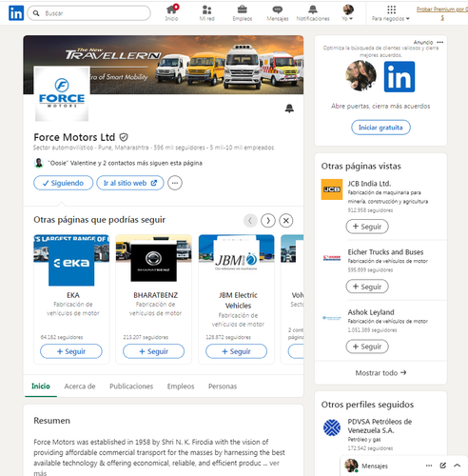Open the BHARATBENZ company logo
Image resolution: width=468 pixels, height=476 pixels.
tap(154, 261)
